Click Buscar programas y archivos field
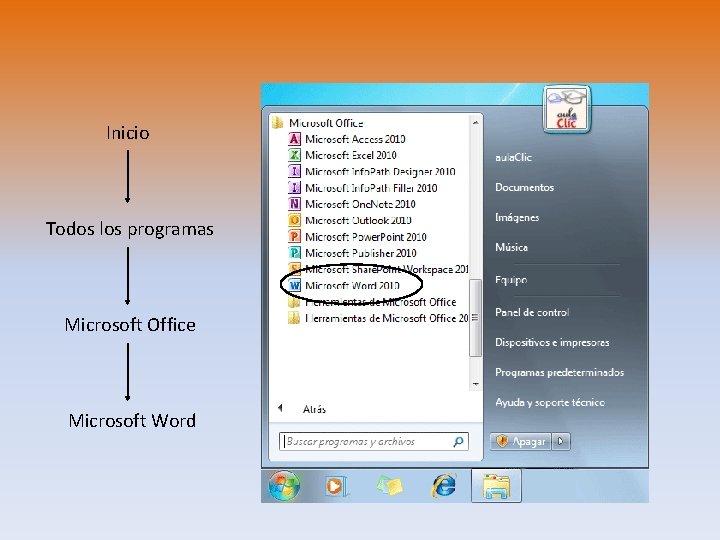Screen dimensions: 720x540 [373, 442]
